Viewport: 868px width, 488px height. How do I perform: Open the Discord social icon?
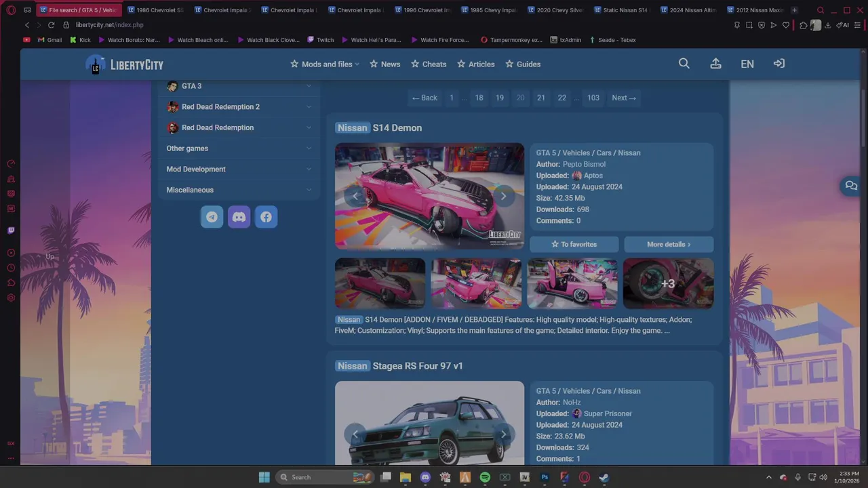pos(239,217)
